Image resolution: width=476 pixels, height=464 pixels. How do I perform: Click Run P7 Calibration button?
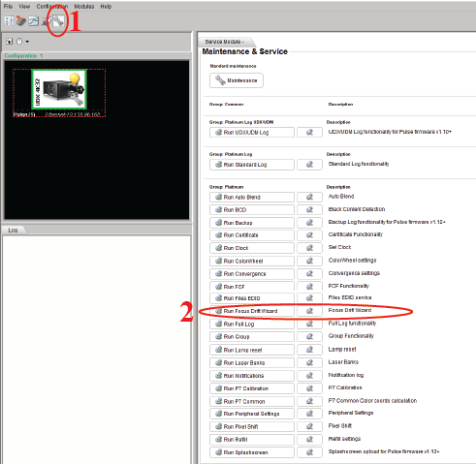252,388
